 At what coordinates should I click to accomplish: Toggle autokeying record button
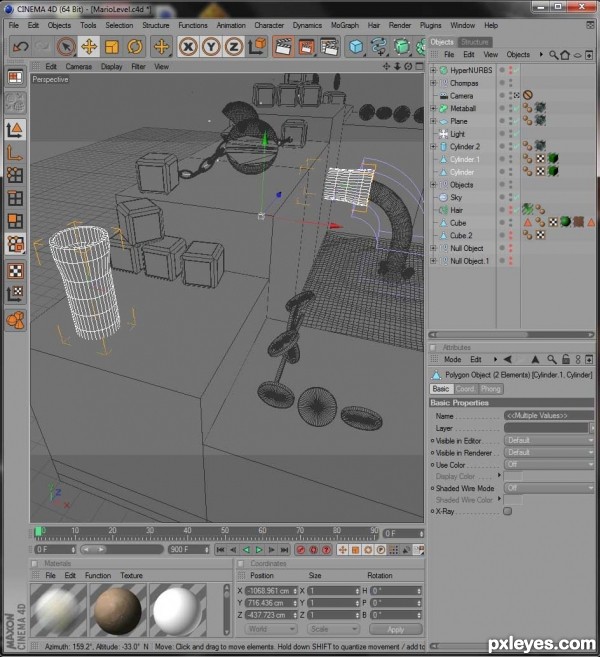pyautogui.click(x=313, y=549)
